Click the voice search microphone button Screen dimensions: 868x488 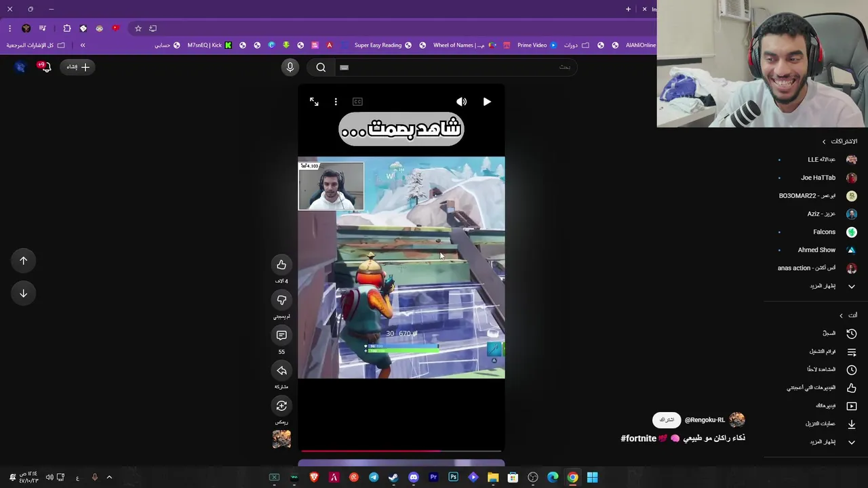pyautogui.click(x=290, y=67)
